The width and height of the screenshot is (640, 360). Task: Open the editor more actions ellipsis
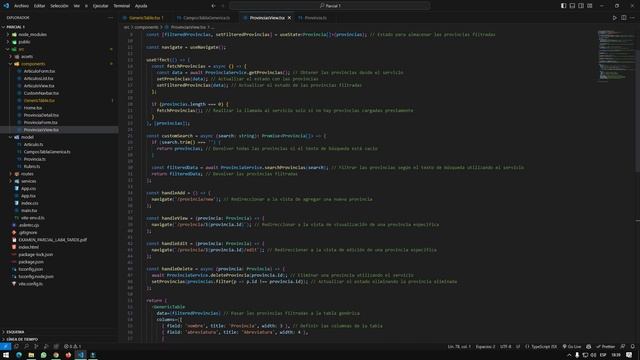tap(632, 18)
